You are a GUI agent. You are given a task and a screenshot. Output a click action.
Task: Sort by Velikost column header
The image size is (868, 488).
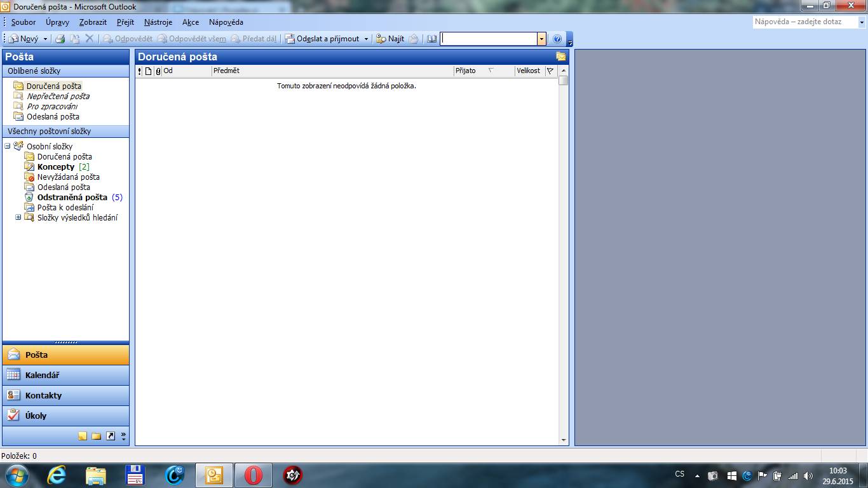click(530, 71)
